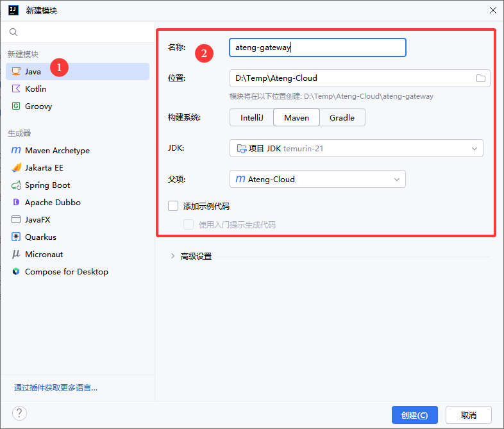Enable the 添加示例代码 checkbox
The height and width of the screenshot is (429, 504).
173,206
